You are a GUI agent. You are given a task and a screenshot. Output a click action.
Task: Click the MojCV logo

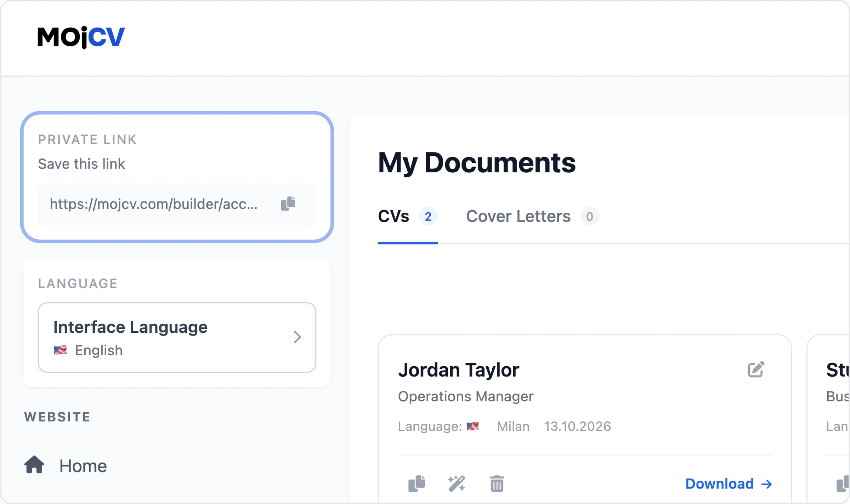(x=81, y=37)
